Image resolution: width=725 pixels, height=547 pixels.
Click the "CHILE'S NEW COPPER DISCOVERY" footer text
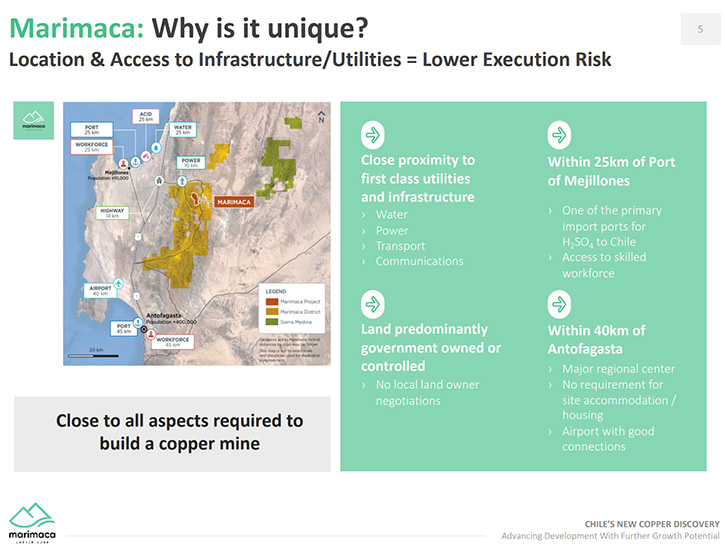click(652, 524)
